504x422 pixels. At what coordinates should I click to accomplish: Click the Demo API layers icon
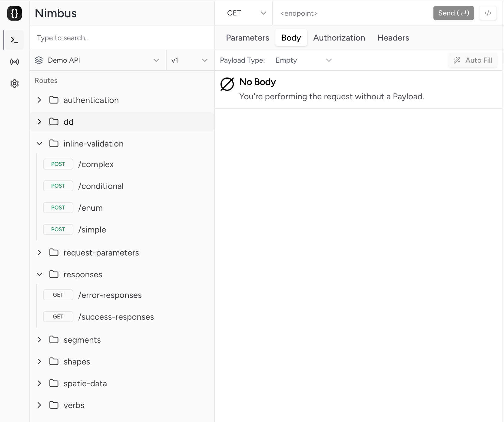coord(39,60)
